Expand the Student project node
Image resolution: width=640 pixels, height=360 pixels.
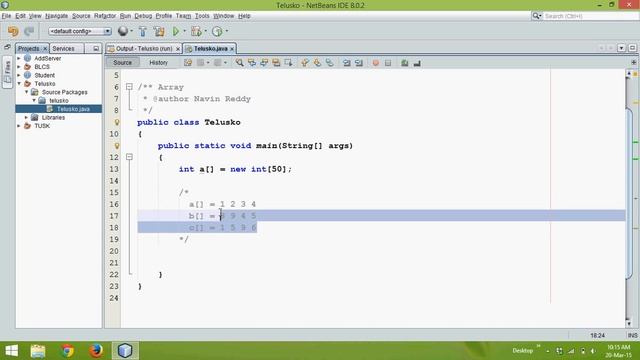[x=19, y=75]
